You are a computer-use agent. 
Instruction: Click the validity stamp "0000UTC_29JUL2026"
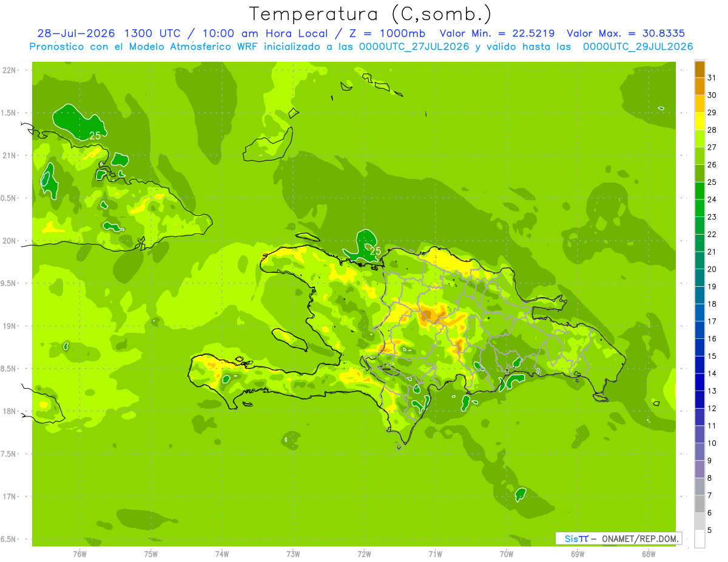638,46
